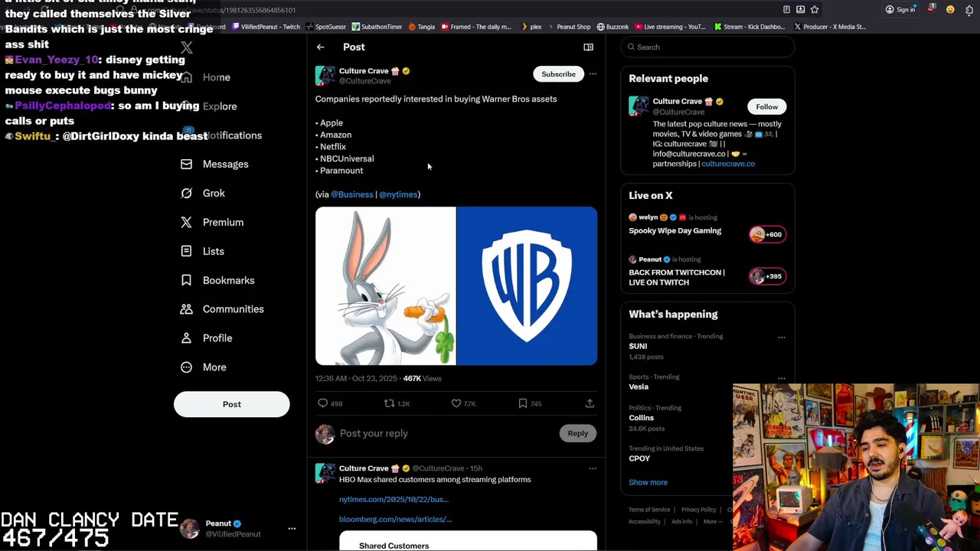Click the Search input field
Screen dimensions: 980x551
tap(707, 47)
